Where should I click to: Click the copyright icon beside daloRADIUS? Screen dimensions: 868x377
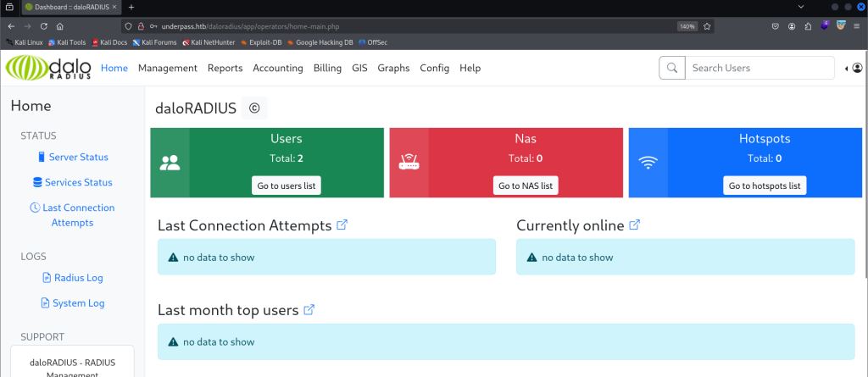(254, 108)
